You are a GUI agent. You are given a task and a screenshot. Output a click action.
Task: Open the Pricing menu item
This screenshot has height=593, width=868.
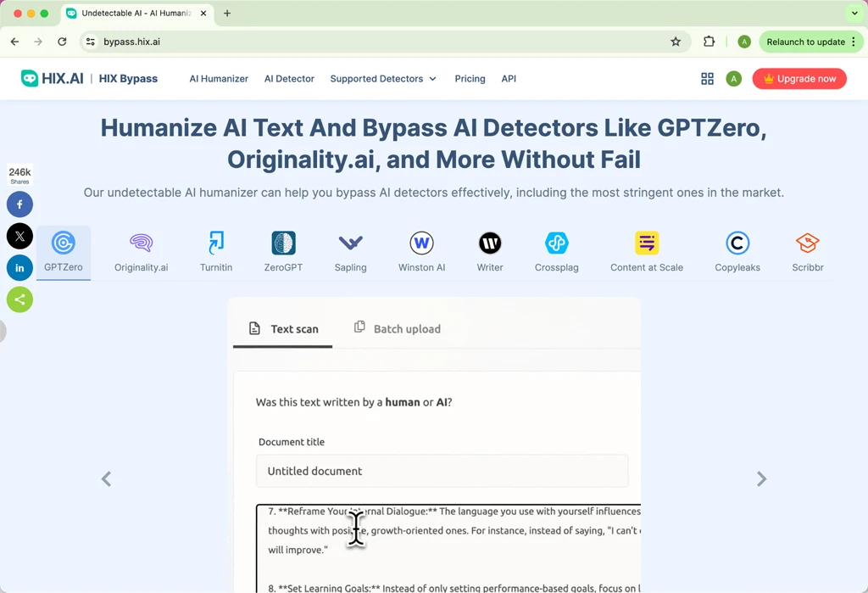tap(470, 78)
